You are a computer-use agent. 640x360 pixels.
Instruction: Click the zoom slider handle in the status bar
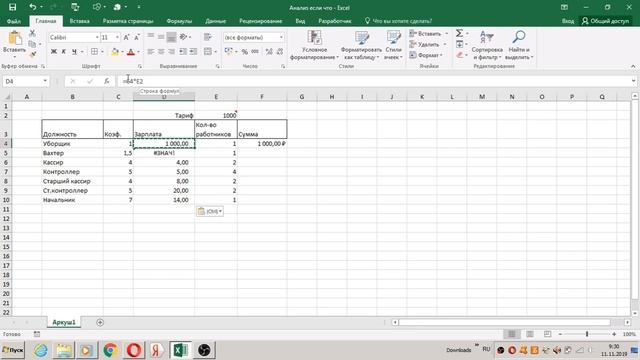[587, 334]
